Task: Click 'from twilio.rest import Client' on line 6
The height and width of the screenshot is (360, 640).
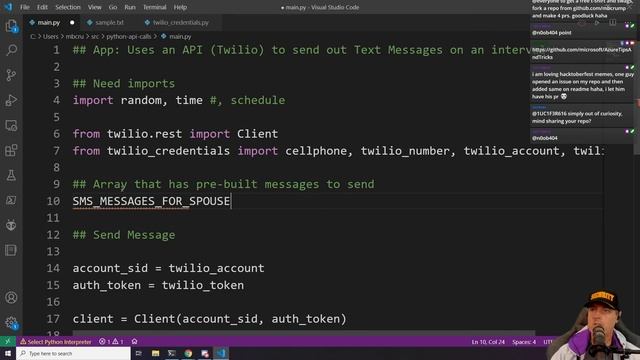Action: (x=175, y=134)
